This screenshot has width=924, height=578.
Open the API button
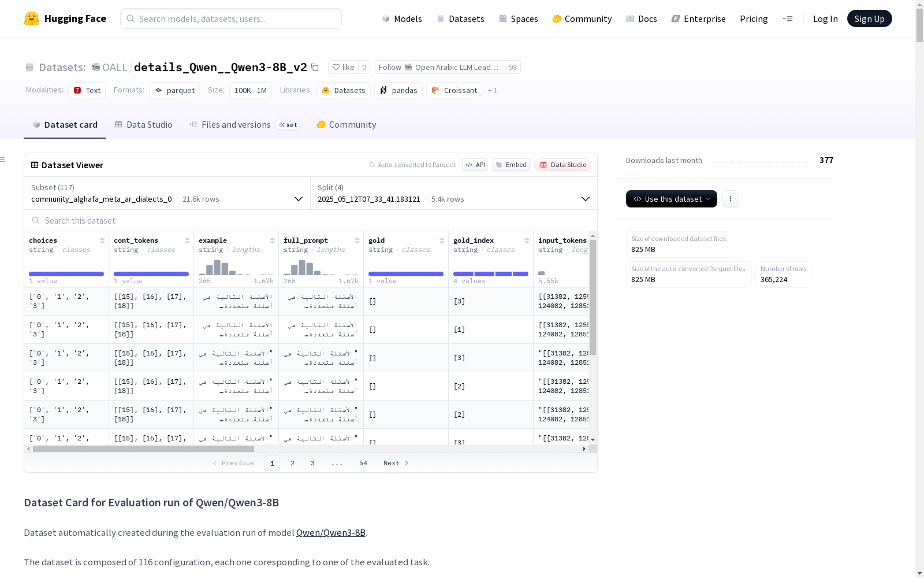[475, 165]
